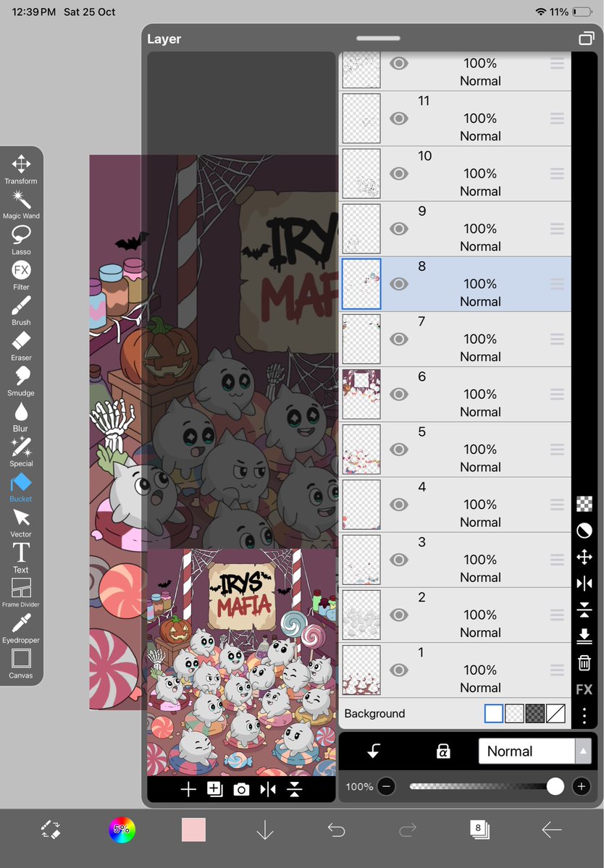Switch the Layer panel window mode icon
604x868 pixels.
click(586, 38)
